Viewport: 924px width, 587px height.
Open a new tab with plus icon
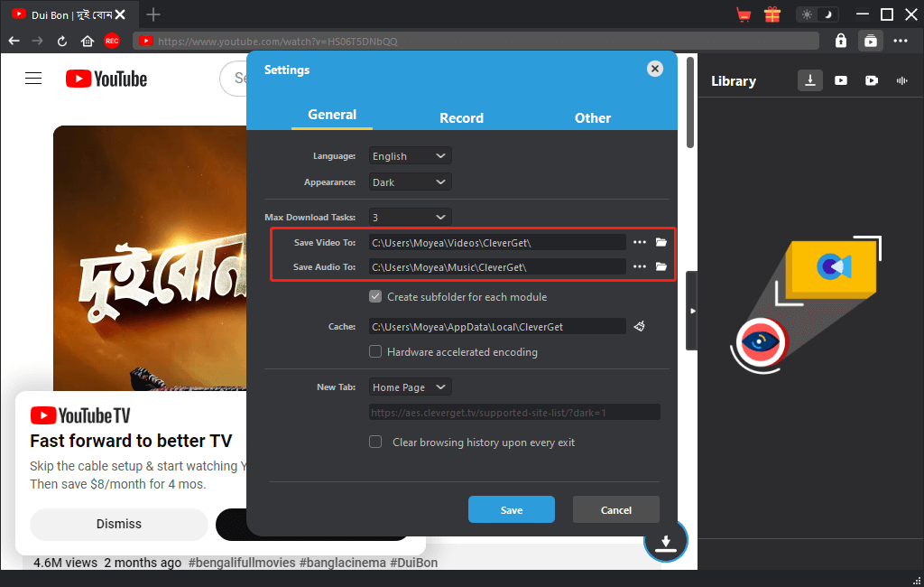(153, 14)
